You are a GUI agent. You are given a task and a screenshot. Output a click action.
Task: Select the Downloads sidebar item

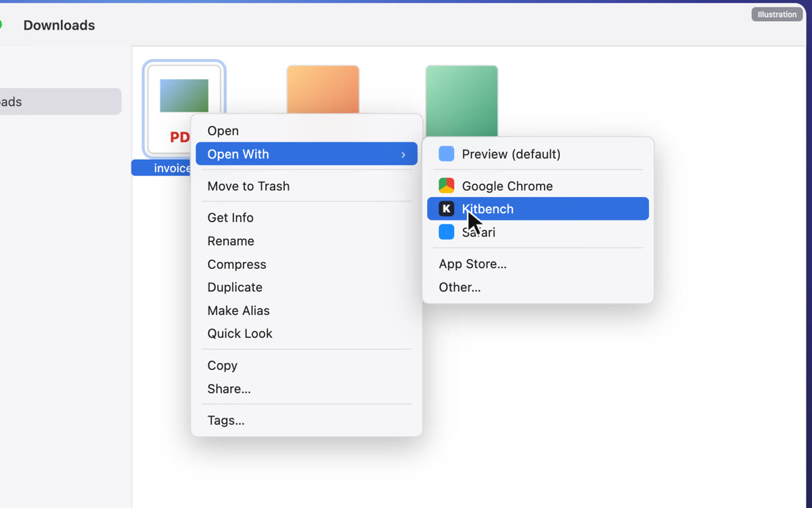(60, 102)
